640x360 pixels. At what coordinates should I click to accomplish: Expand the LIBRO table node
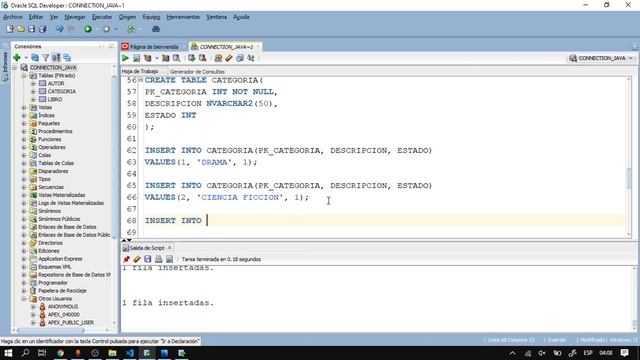(33, 99)
